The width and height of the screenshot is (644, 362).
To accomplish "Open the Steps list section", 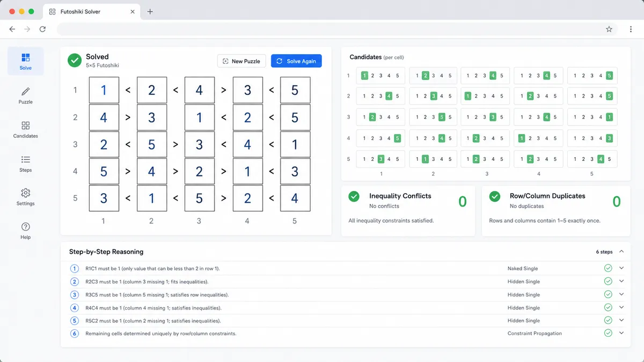I will tap(26, 164).
